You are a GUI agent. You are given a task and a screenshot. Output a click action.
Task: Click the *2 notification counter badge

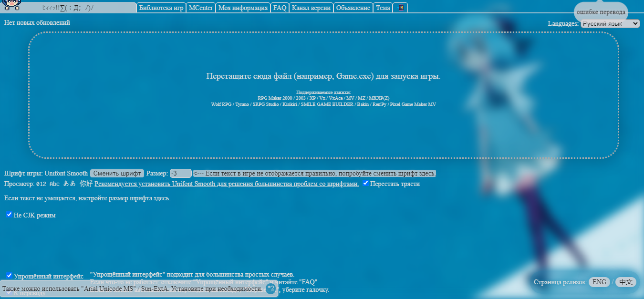pyautogui.click(x=271, y=289)
